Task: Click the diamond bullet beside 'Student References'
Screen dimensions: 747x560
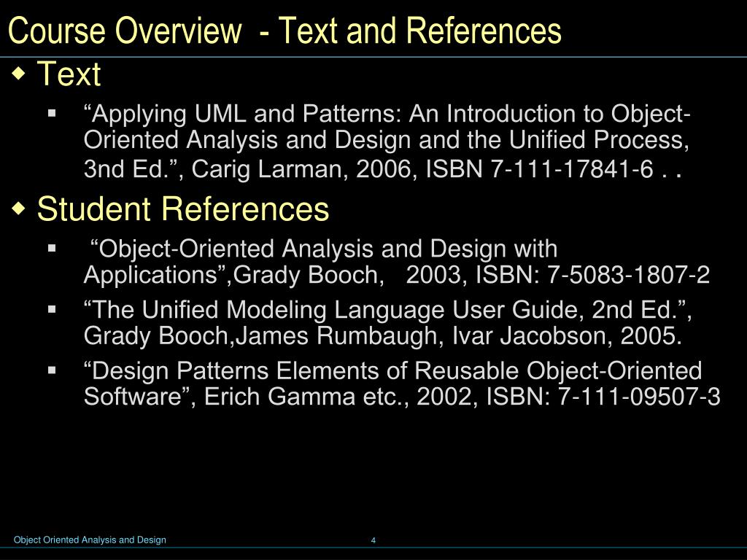Action: point(18,208)
